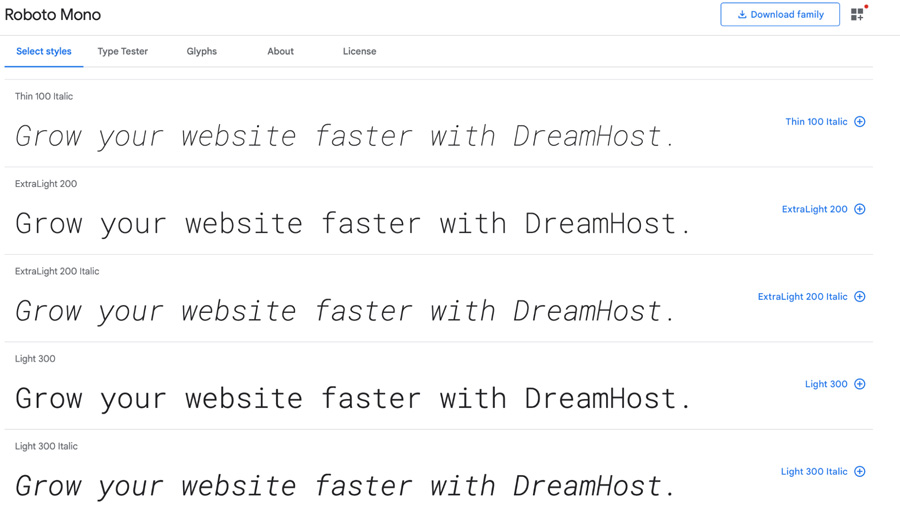Select the blue Light 300 Italic link
The image size is (900, 509).
(x=814, y=471)
